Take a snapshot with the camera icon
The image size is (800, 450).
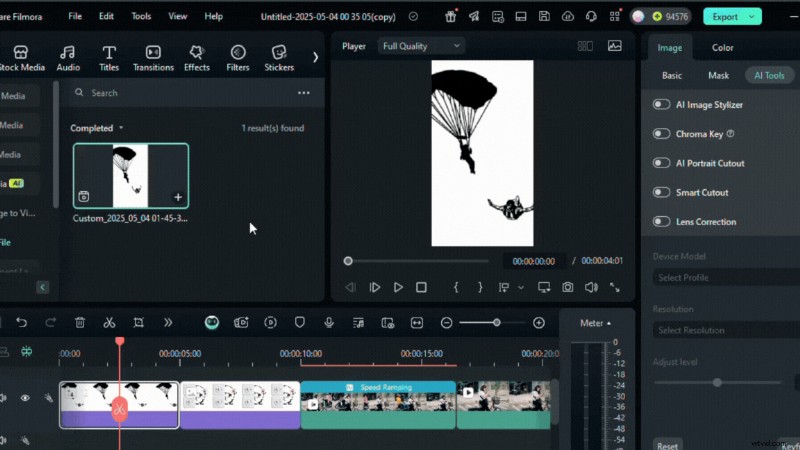(567, 288)
